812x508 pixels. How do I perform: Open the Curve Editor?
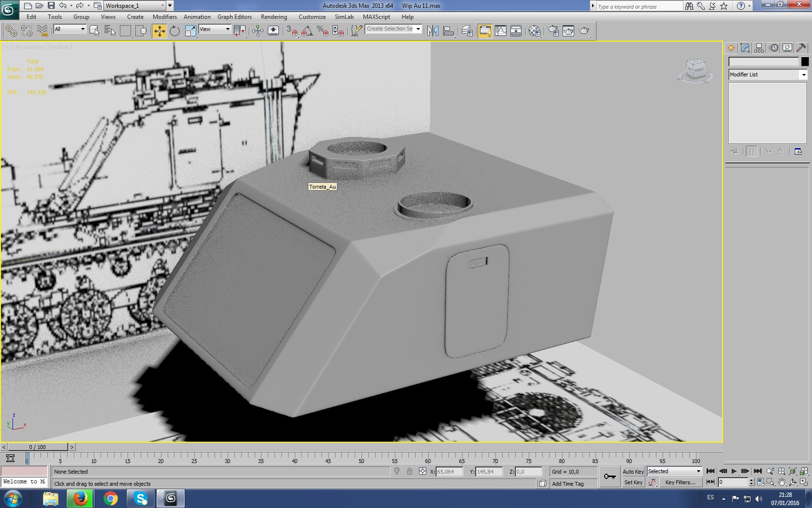coord(501,31)
